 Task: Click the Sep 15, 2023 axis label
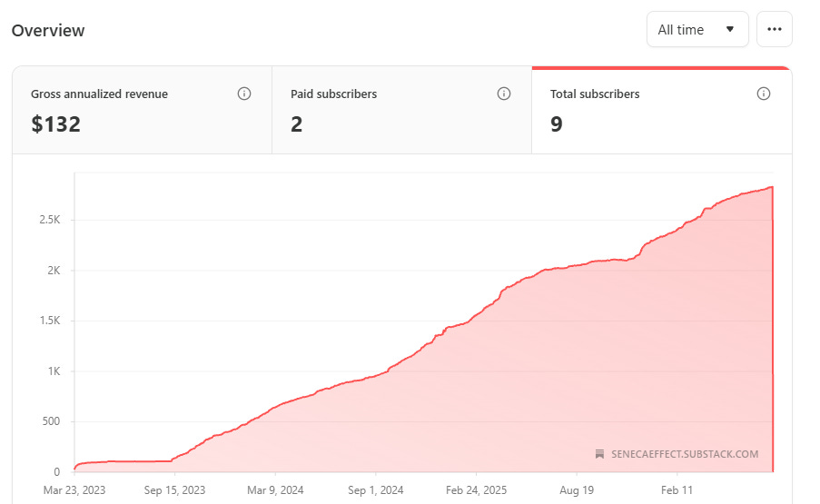174,490
